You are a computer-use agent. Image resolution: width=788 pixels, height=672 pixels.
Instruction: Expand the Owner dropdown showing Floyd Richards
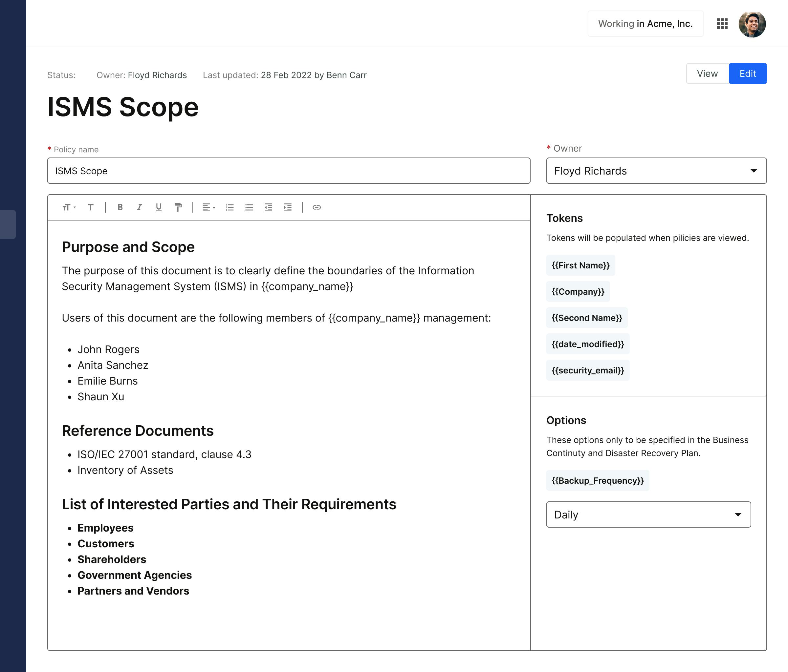(x=656, y=171)
